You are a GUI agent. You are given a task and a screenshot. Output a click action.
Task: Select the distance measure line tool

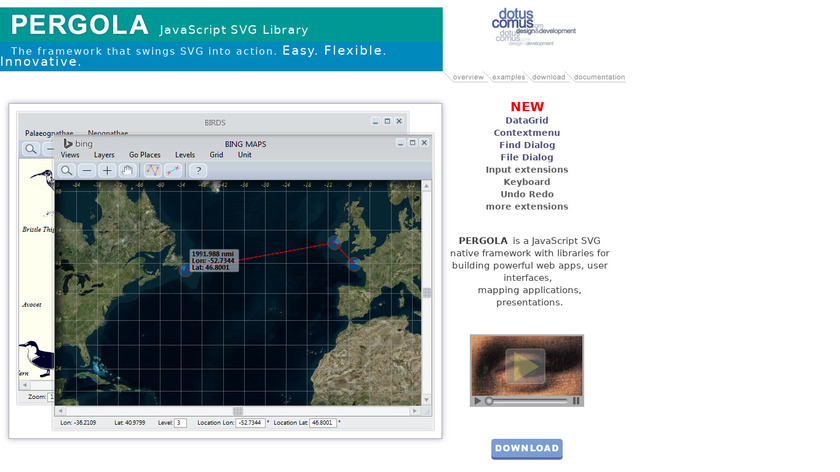coord(172,170)
